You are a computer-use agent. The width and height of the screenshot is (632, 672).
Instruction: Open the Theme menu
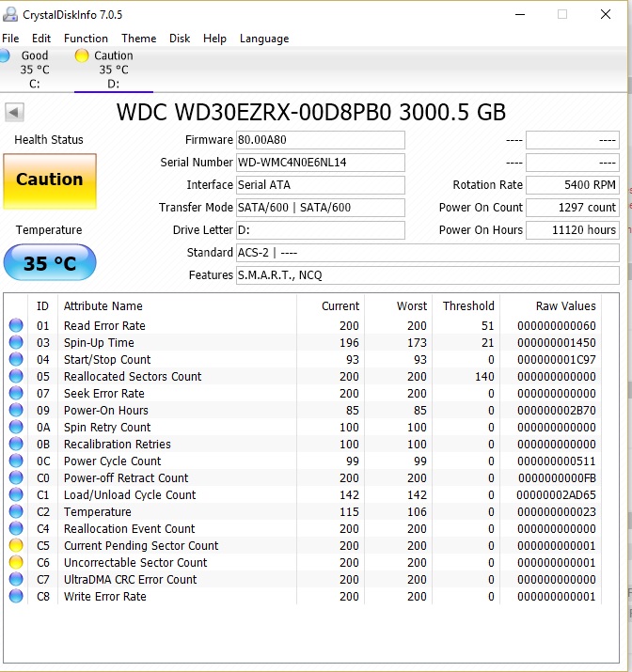(x=138, y=39)
